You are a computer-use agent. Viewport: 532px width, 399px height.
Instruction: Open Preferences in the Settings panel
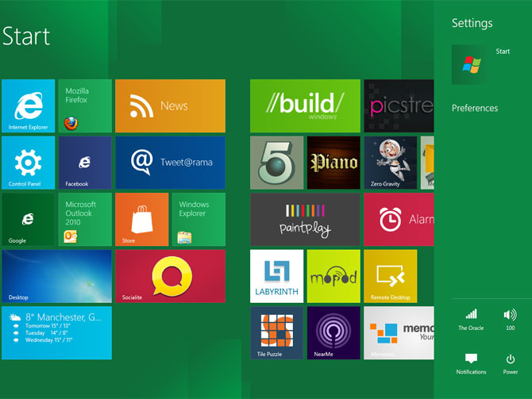(475, 108)
